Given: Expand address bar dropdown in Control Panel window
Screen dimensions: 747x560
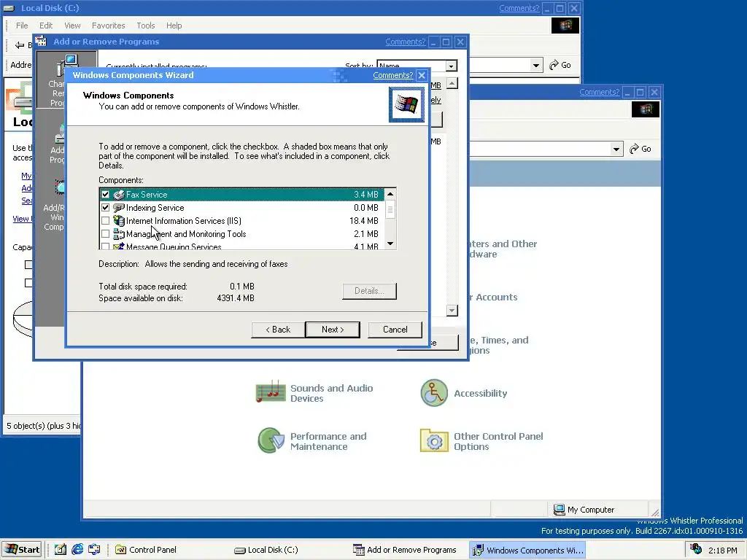Looking at the screenshot, I should click(616, 149).
